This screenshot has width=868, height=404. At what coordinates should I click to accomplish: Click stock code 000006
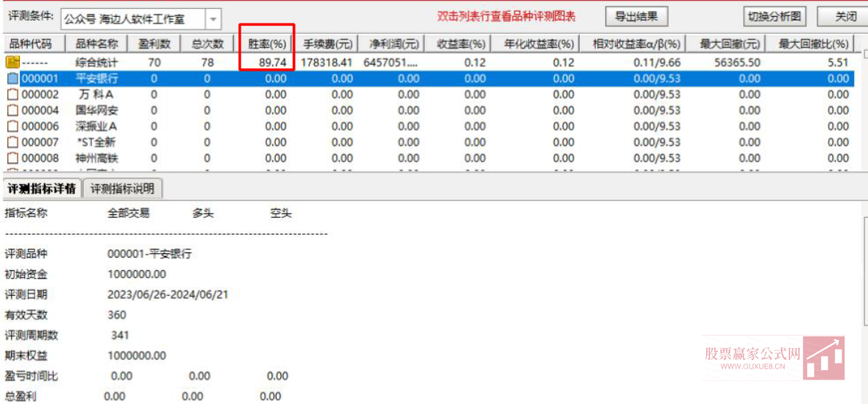40,127
